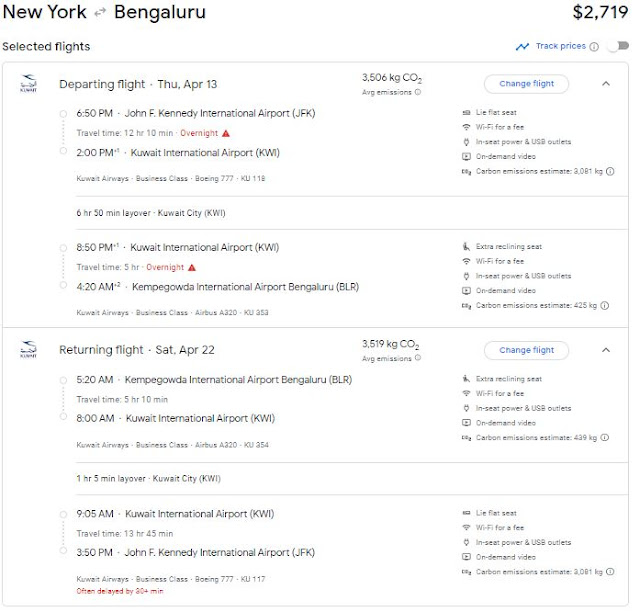640x612 pixels.
Task: Click 'Often delayed by 30+ min' warning
Action: (x=120, y=592)
